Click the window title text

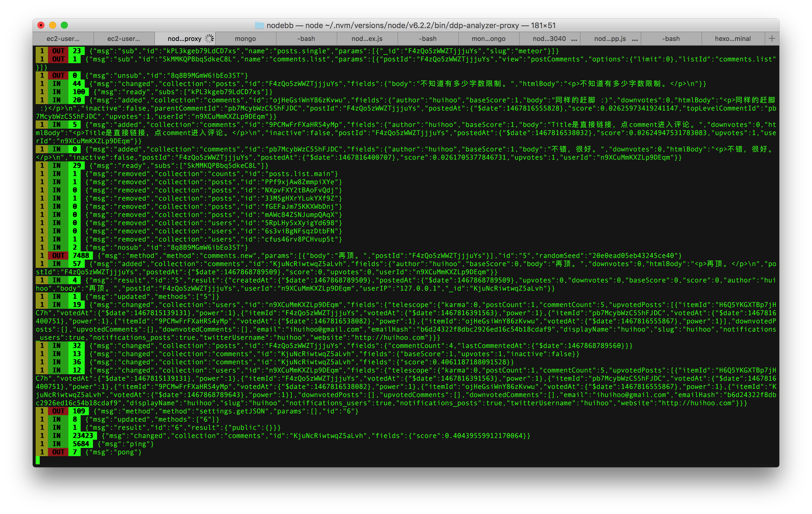pos(411,25)
